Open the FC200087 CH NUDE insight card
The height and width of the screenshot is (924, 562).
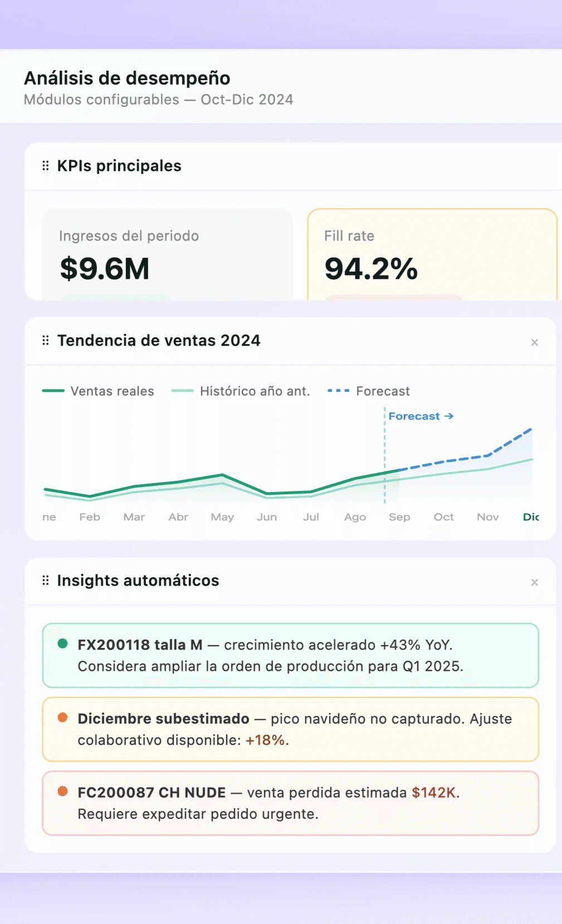coord(291,803)
